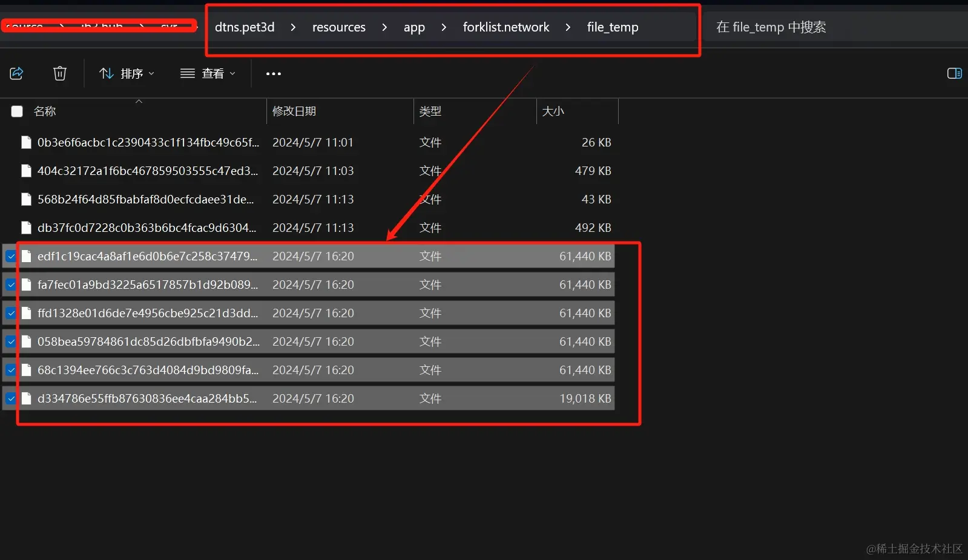Click file icon of fa7fec01a9bd3225a6517857b1d92b089
This screenshot has height=560, width=968.
26,285
